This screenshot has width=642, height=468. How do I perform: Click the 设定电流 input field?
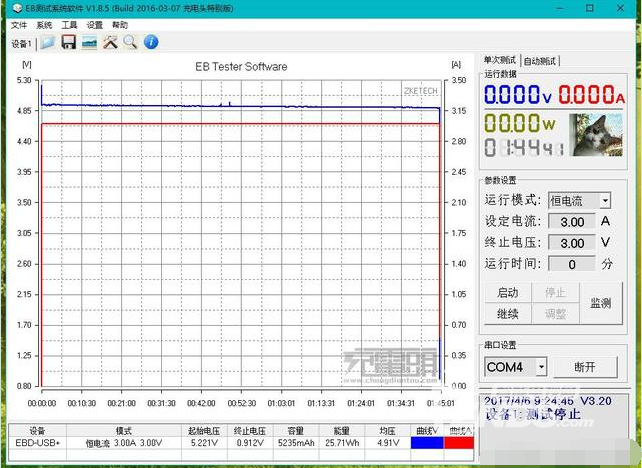[572, 222]
